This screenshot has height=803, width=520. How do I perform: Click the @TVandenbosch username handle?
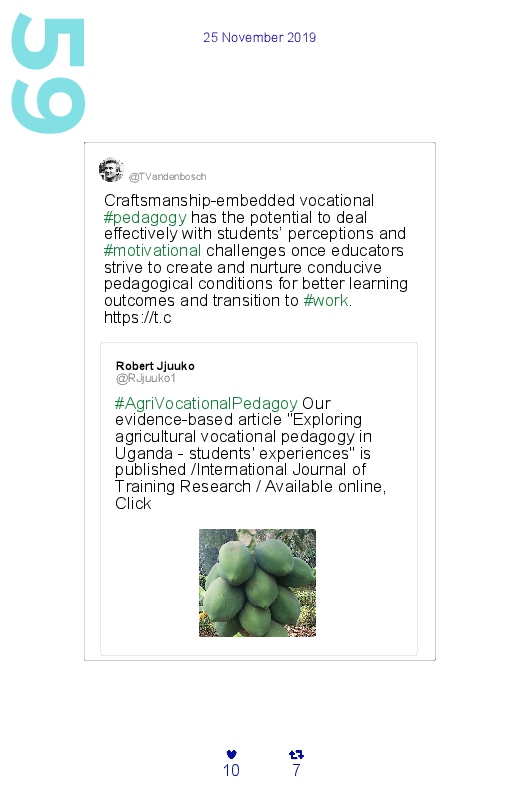[x=168, y=177]
